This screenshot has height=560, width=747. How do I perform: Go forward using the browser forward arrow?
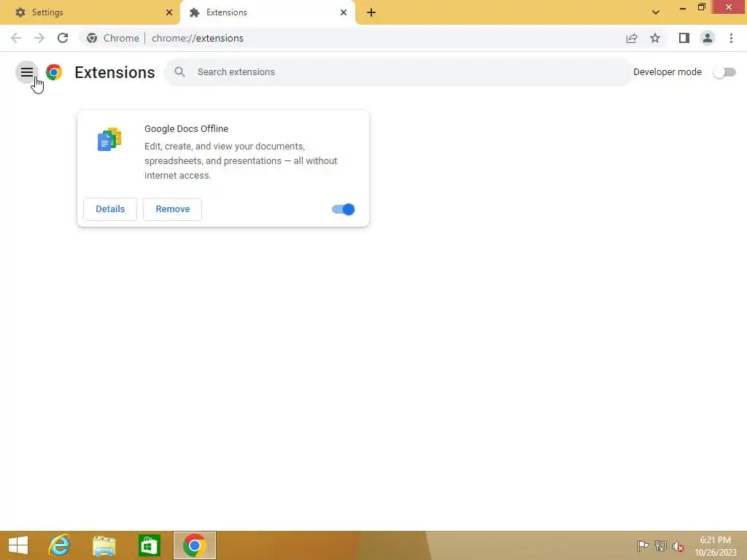(x=39, y=38)
